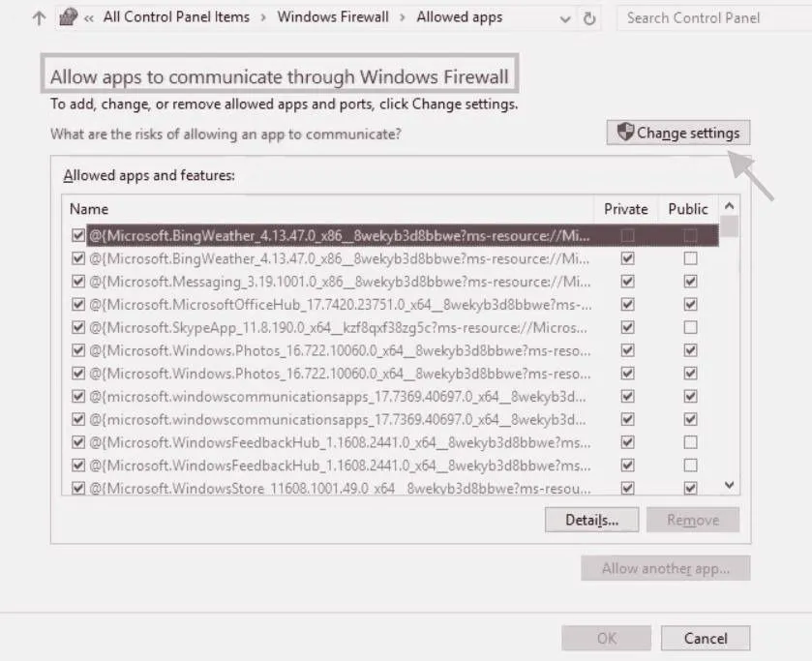Screen dimensions: 812x661
Task: Click the scrollbar up arrow
Action: coord(731,206)
